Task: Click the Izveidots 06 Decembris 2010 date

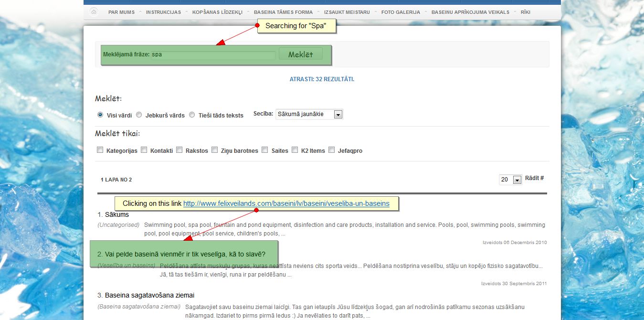Action: coord(515,243)
